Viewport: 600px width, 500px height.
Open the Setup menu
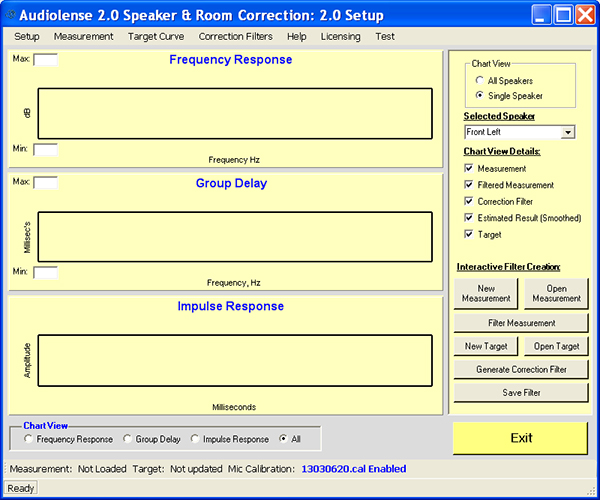[27, 37]
